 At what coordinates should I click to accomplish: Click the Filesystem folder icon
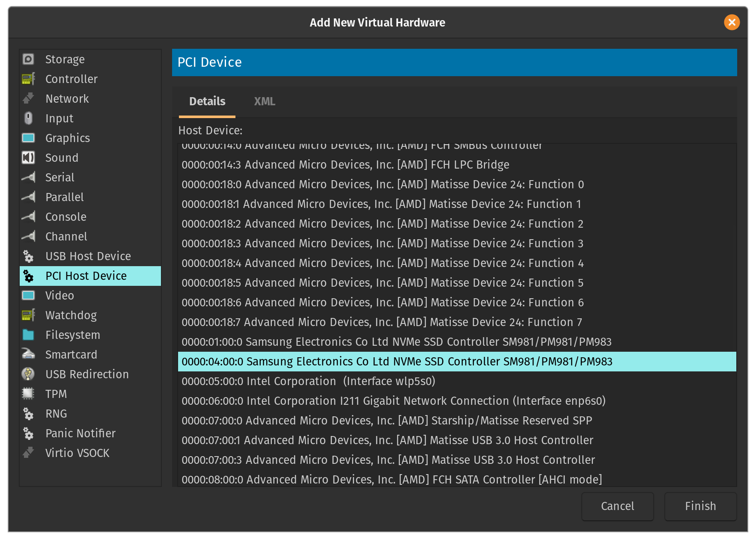tap(28, 335)
